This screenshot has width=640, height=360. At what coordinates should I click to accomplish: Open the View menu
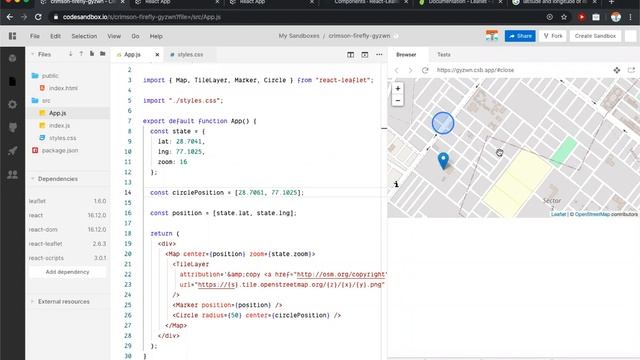[114, 36]
